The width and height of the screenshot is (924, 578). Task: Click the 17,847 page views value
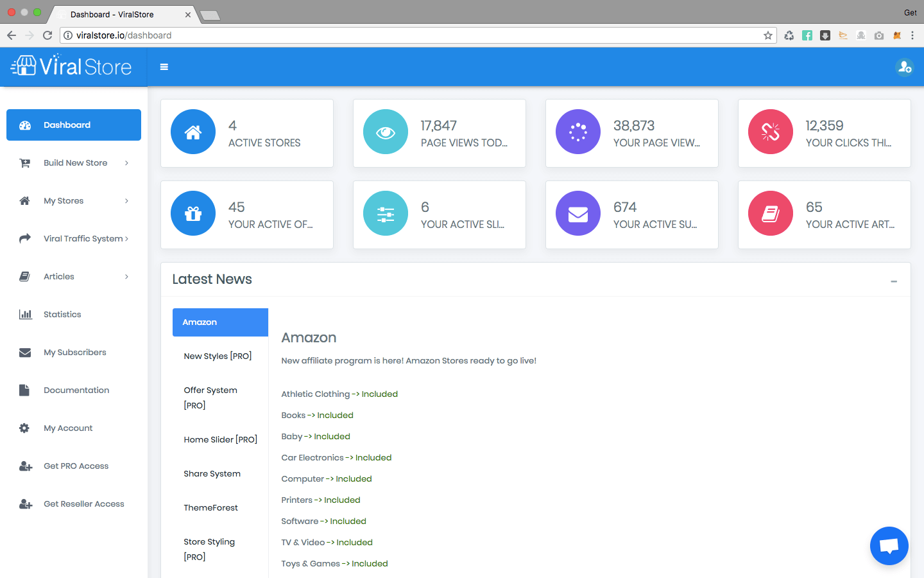pyautogui.click(x=439, y=126)
